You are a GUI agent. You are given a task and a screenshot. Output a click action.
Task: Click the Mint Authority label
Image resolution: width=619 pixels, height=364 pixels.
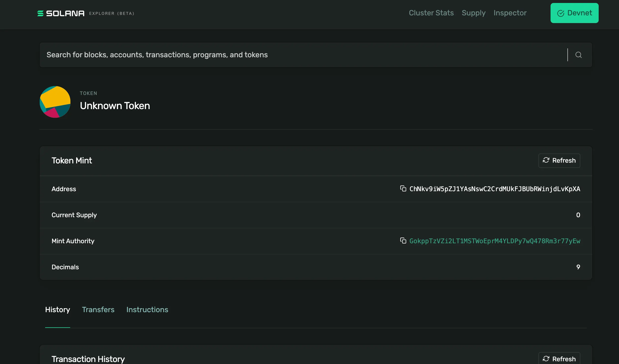[x=73, y=241]
